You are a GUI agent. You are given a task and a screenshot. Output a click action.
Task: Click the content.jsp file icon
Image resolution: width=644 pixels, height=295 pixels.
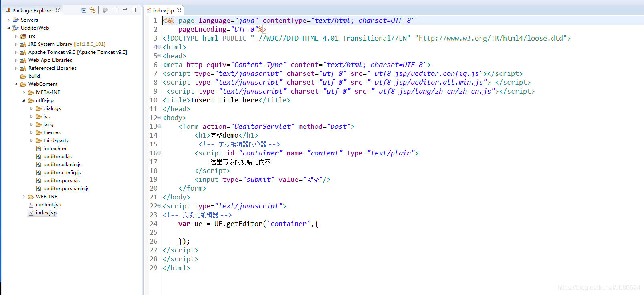coord(31,205)
